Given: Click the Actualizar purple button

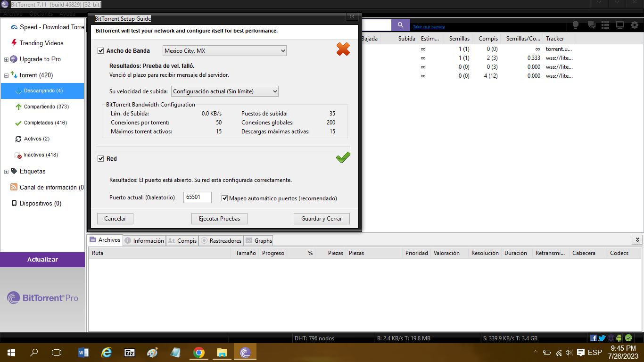Looking at the screenshot, I should (42, 260).
